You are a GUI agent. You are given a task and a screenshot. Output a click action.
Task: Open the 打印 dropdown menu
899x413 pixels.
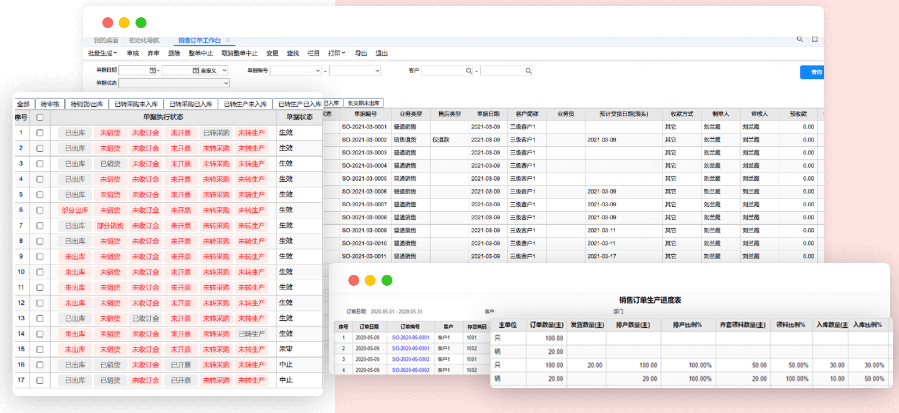click(337, 53)
